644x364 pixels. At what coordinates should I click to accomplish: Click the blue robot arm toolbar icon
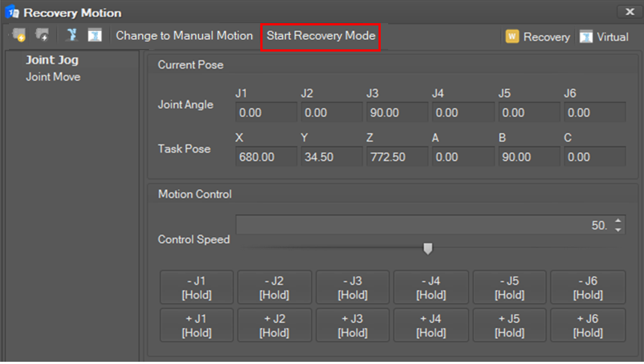tap(72, 35)
